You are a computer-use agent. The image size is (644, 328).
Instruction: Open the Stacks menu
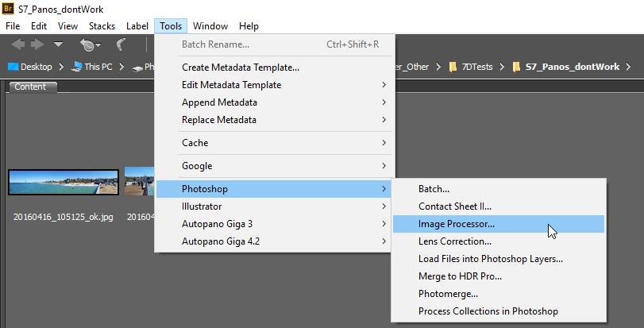click(x=102, y=26)
